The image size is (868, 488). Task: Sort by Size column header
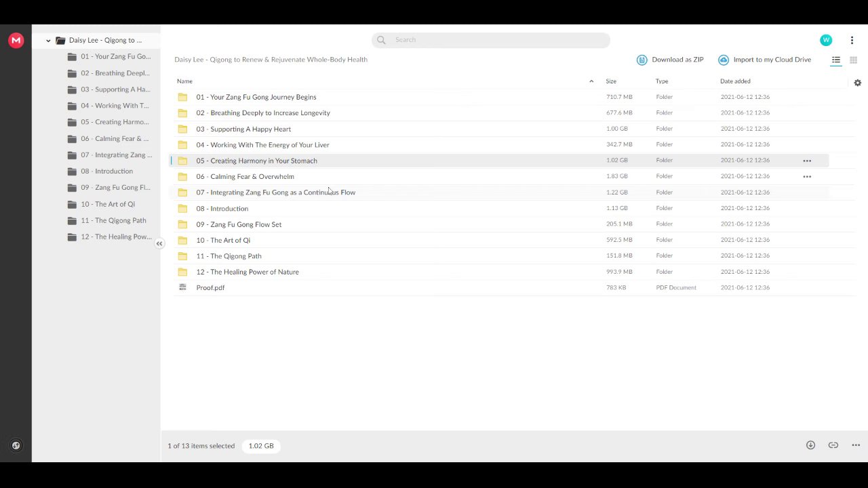pyautogui.click(x=611, y=81)
